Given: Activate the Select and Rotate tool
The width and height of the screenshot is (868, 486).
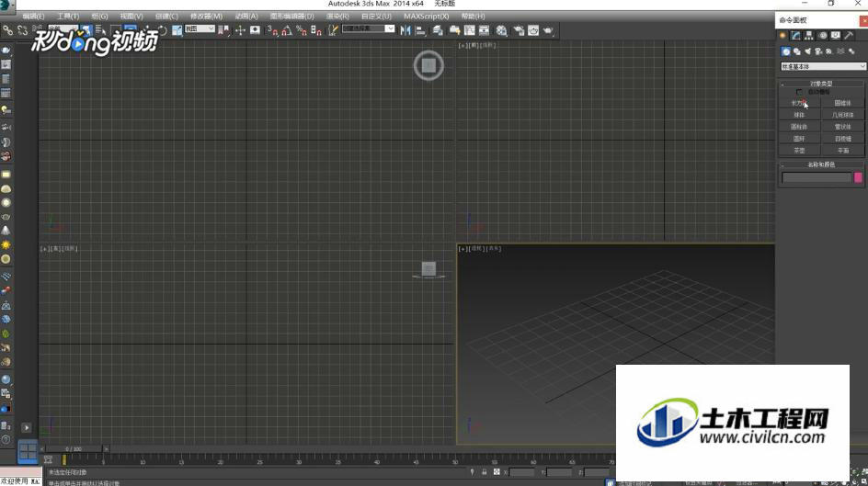Looking at the screenshot, I should [x=162, y=29].
